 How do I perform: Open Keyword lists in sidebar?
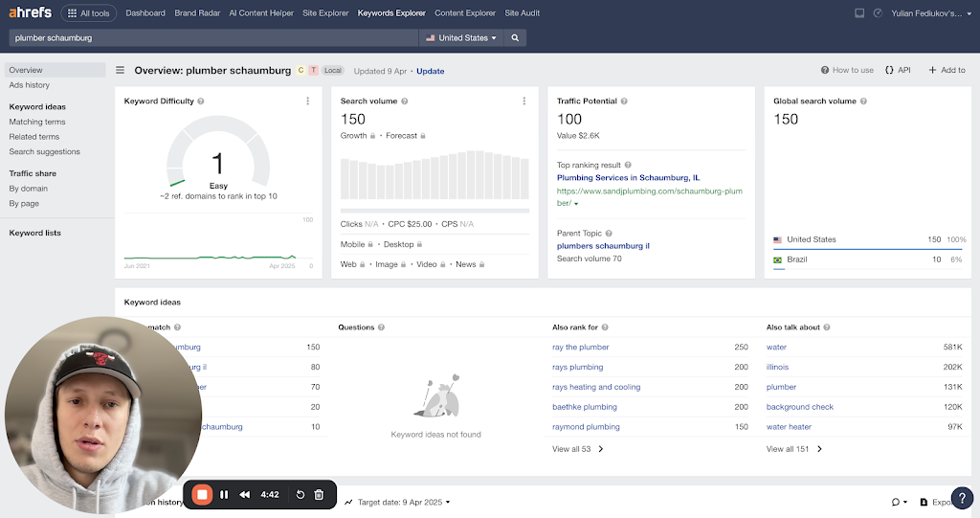35,233
